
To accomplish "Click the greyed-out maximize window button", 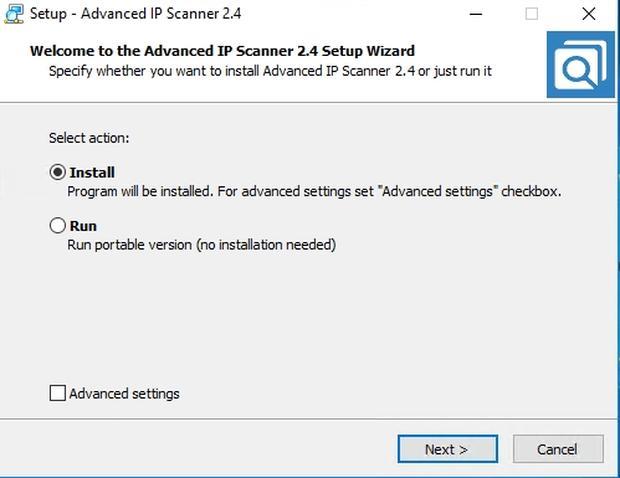I will pyautogui.click(x=531, y=14).
